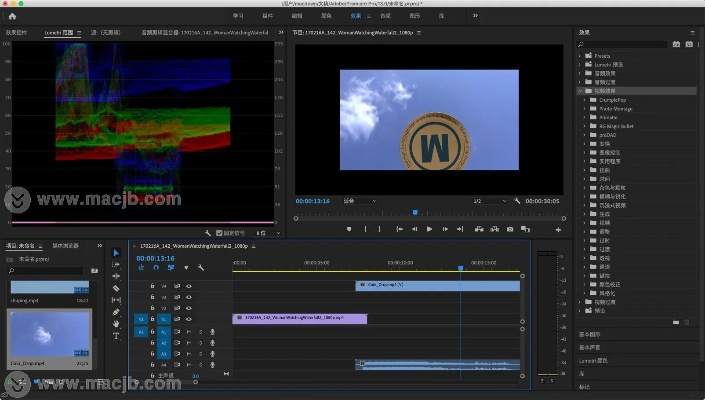Click the Home icon in top bar

(13, 17)
